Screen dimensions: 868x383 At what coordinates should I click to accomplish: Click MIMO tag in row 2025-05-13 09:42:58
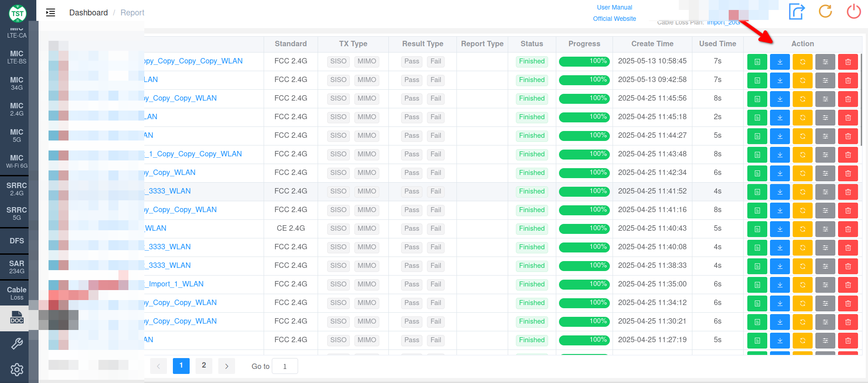point(367,80)
